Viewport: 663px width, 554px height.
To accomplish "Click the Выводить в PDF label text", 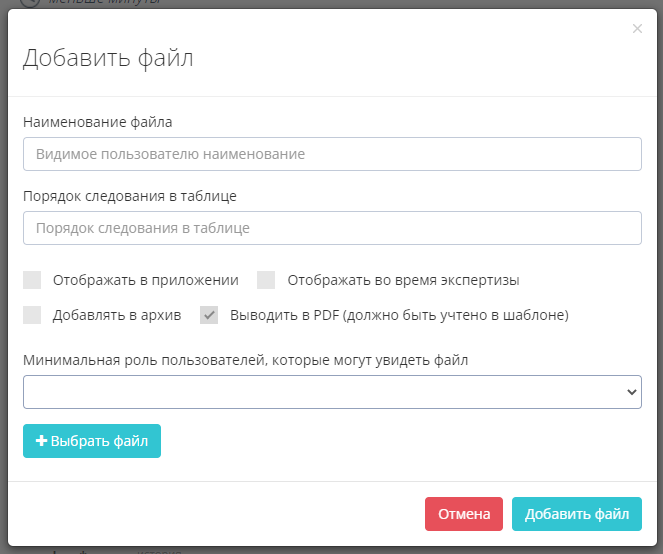I will click(399, 315).
